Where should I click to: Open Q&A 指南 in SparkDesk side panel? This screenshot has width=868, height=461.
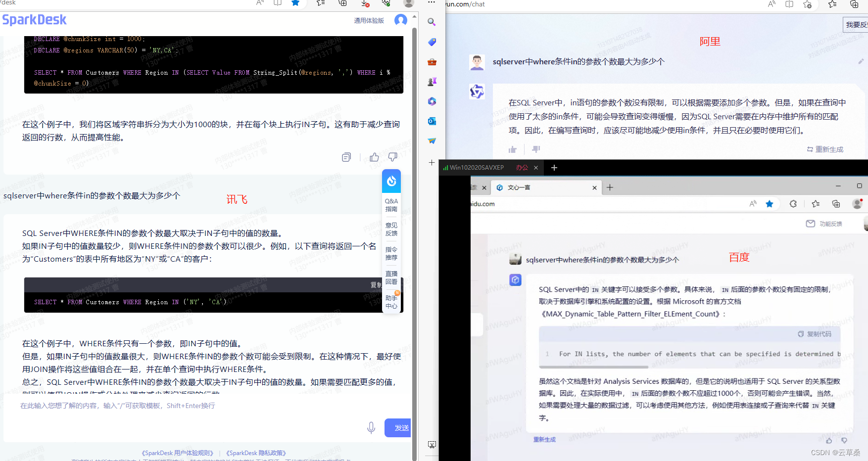pyautogui.click(x=391, y=205)
